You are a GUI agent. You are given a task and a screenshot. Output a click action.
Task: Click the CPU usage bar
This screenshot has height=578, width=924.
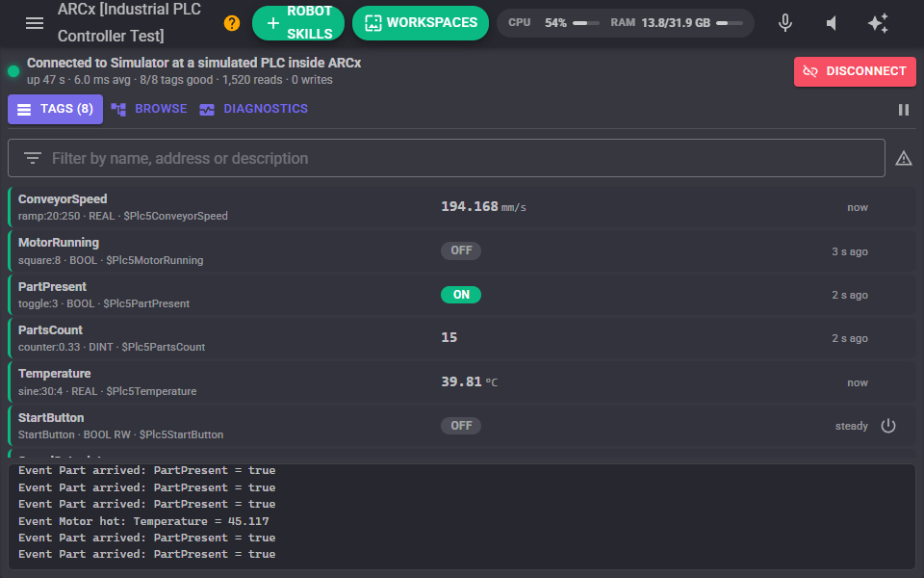pos(586,23)
